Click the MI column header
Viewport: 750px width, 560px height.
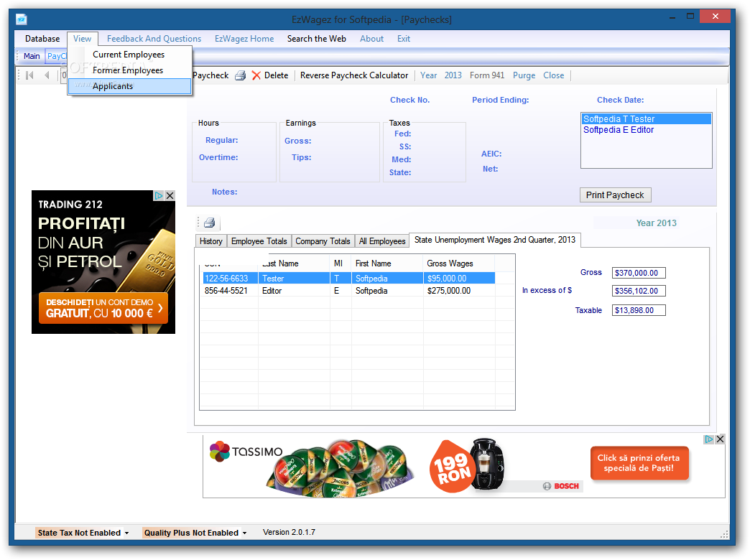[x=340, y=263]
